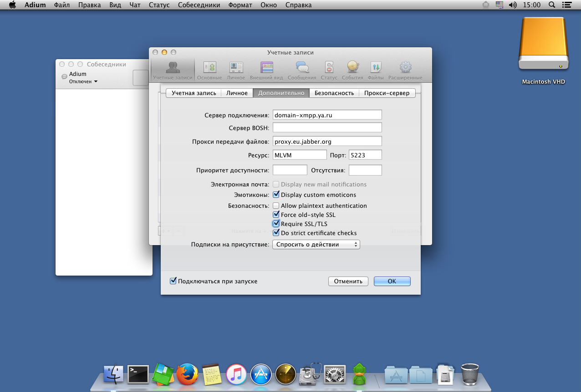Screen dimensions: 581x392
Task: Open the Спросить о действии dropdown
Action: pyautogui.click(x=316, y=245)
